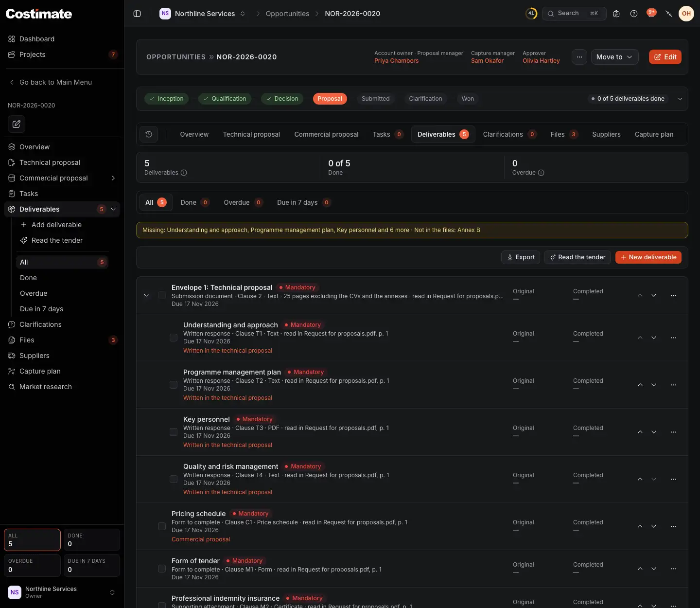The height and width of the screenshot is (608, 700).
Task: Open the help question mark icon
Action: 634,14
